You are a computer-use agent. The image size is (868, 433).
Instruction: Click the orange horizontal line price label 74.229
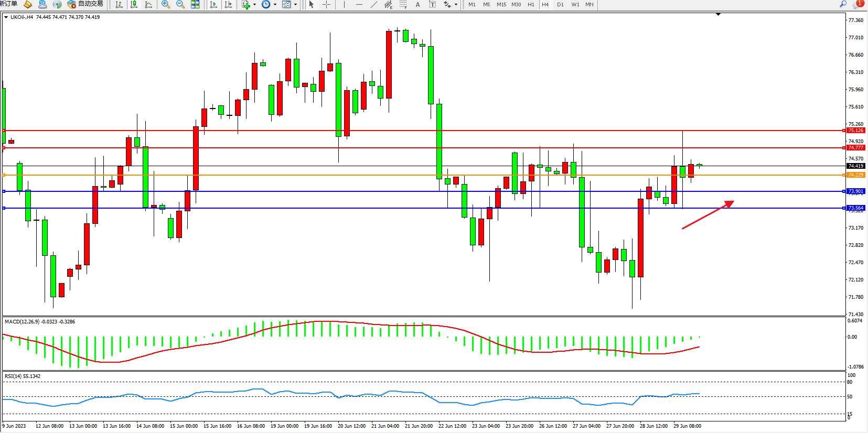855,175
